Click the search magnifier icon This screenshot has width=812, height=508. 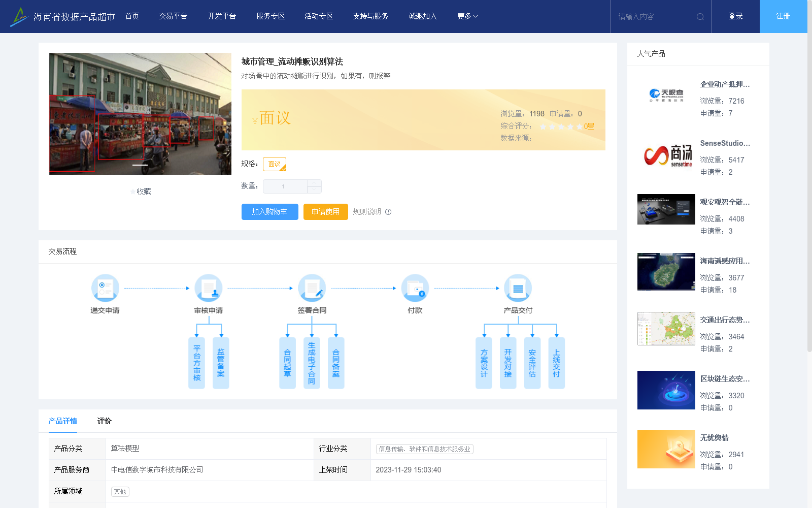pos(700,16)
